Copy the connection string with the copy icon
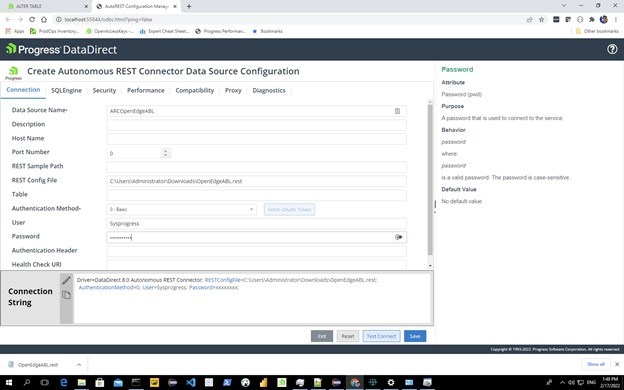Viewport: 624px width, 390px height. (x=66, y=295)
